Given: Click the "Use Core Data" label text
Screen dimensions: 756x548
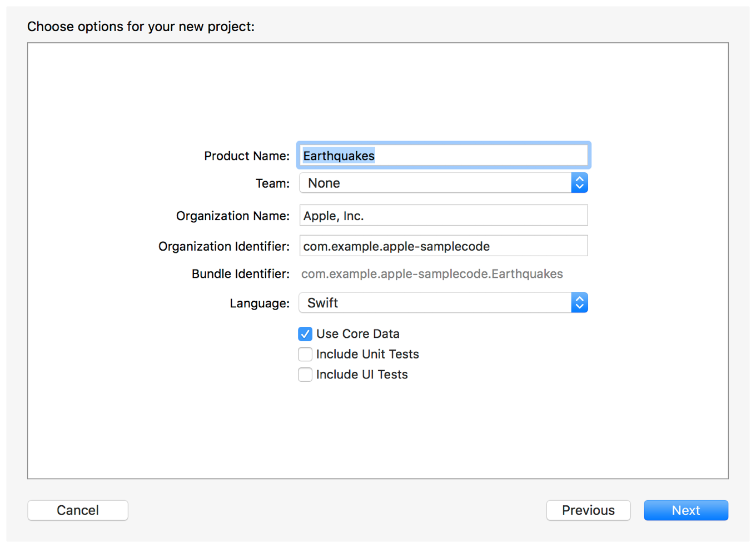Looking at the screenshot, I should (x=357, y=334).
